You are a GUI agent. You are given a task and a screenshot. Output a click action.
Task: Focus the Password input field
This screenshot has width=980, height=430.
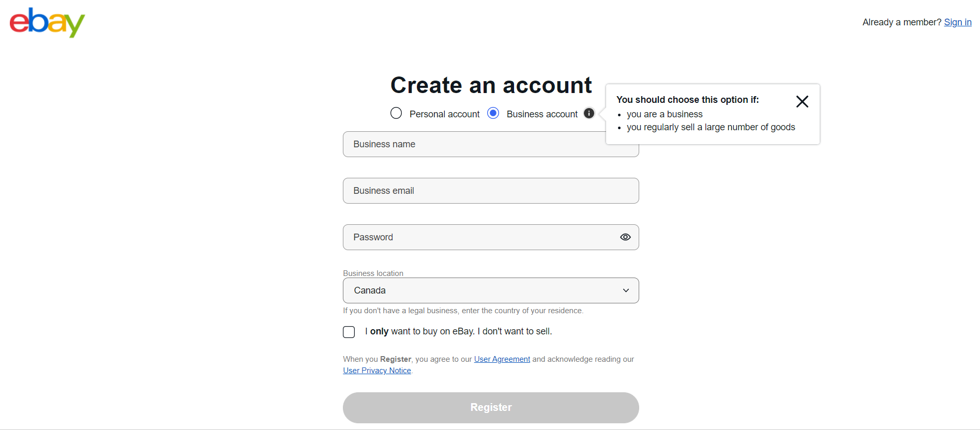click(478, 237)
